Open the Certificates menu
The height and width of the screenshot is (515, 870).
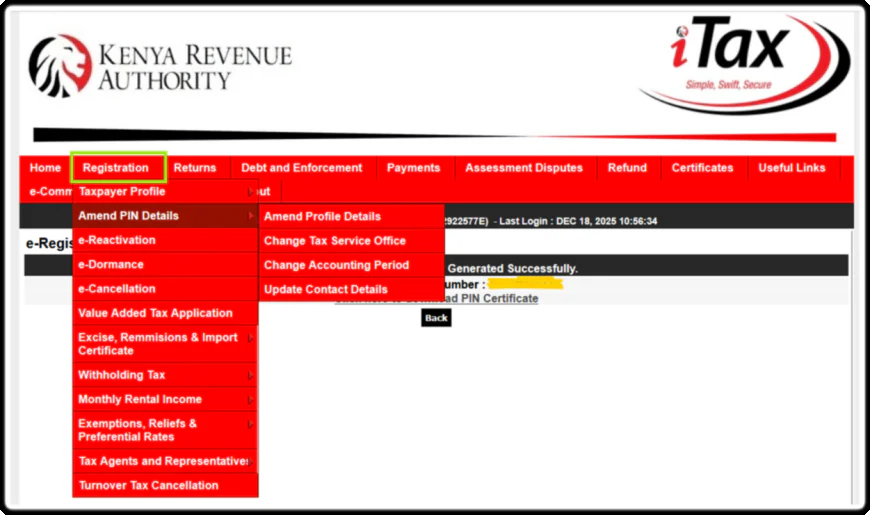(702, 168)
